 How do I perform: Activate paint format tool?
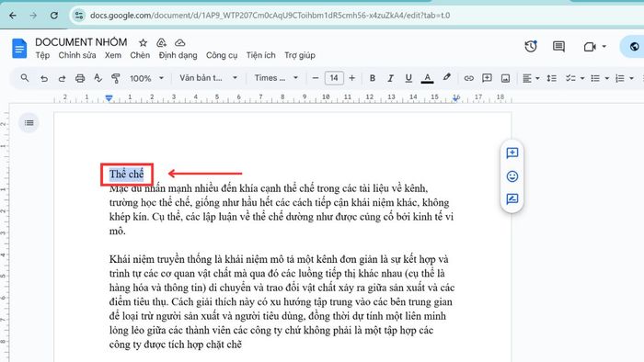point(116,78)
